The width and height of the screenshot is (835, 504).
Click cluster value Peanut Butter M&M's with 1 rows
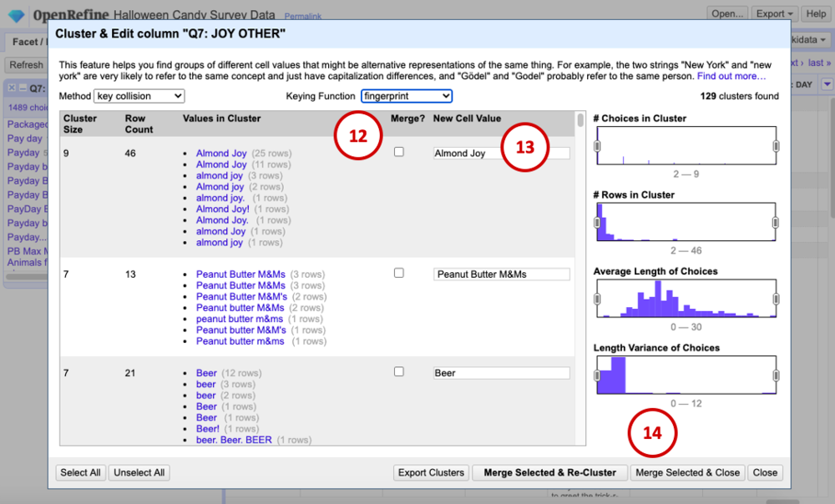[240, 330]
